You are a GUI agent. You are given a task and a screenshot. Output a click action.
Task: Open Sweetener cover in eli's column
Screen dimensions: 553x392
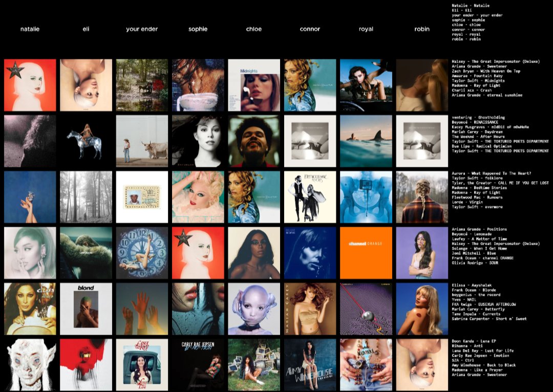point(86,85)
